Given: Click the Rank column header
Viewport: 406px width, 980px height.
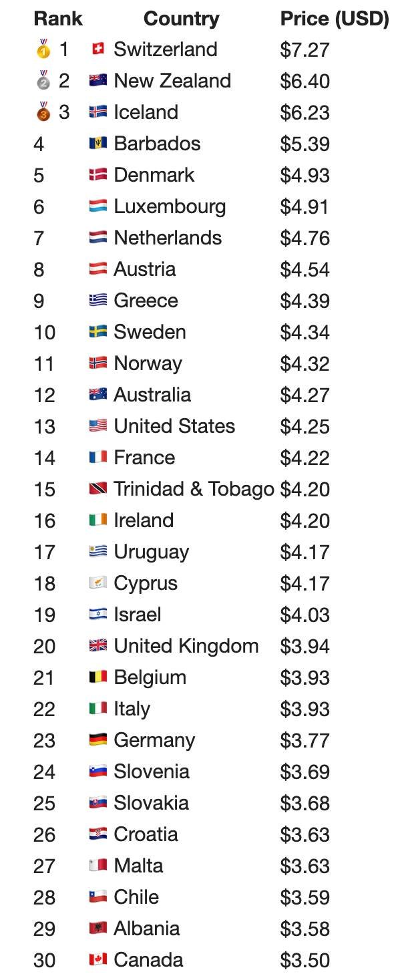Looking at the screenshot, I should coord(58,19).
